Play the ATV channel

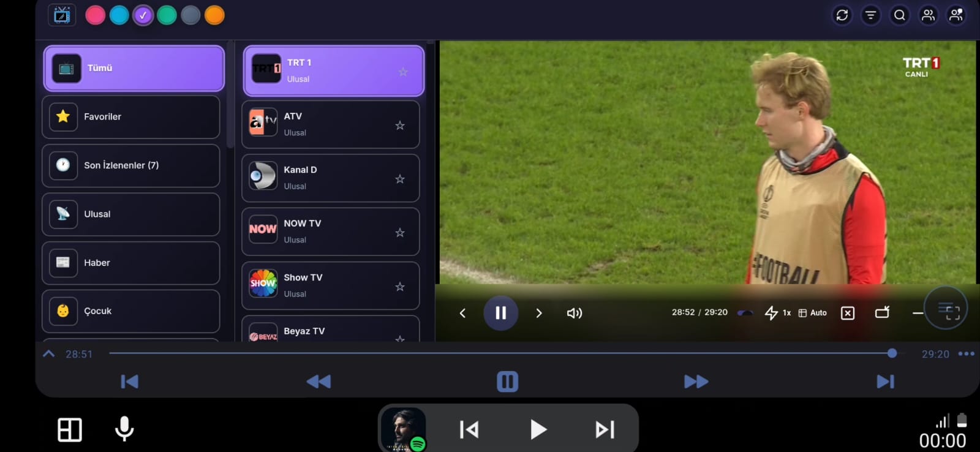point(330,124)
